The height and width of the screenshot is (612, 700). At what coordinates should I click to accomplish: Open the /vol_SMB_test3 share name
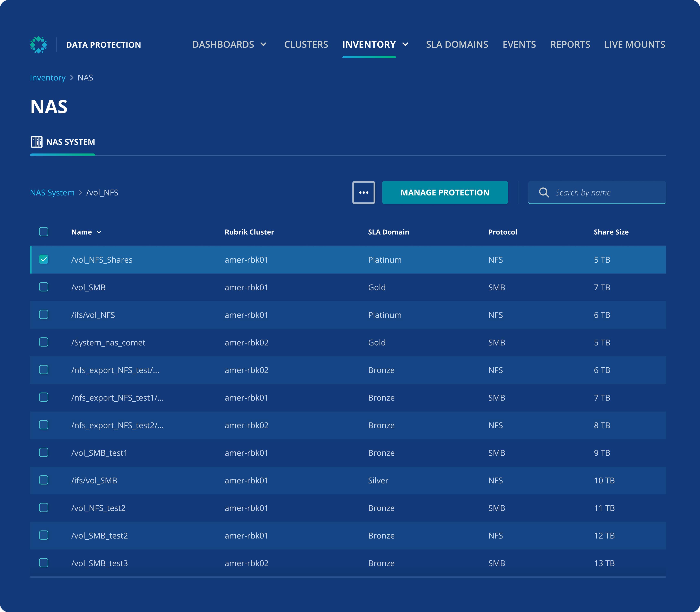tap(100, 563)
